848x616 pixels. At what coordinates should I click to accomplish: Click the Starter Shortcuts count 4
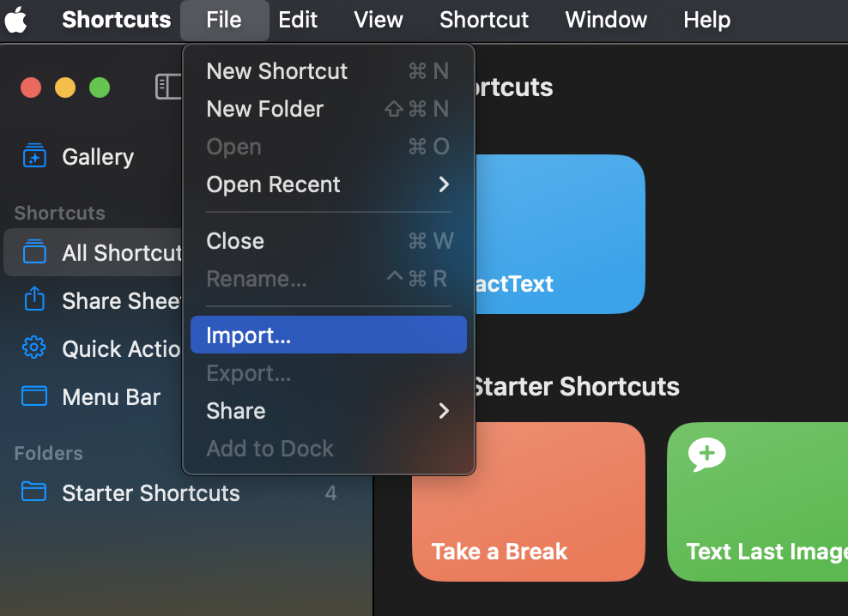click(330, 492)
